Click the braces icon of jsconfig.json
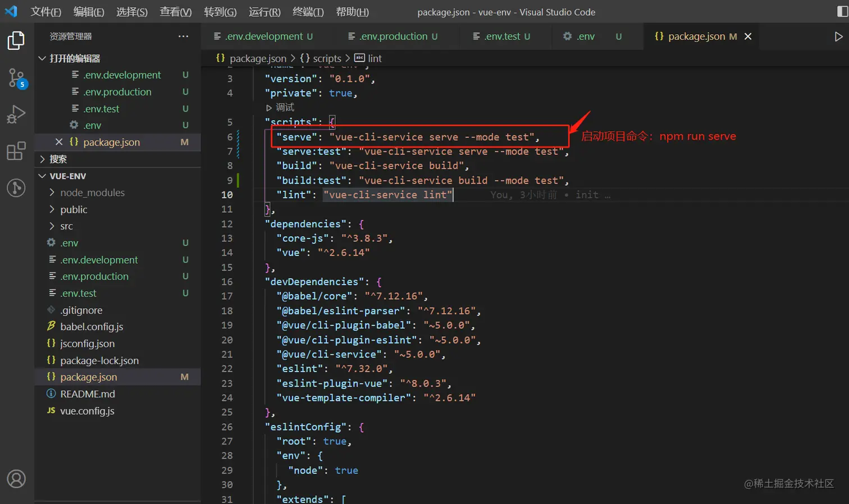The width and height of the screenshot is (849, 504). point(51,343)
